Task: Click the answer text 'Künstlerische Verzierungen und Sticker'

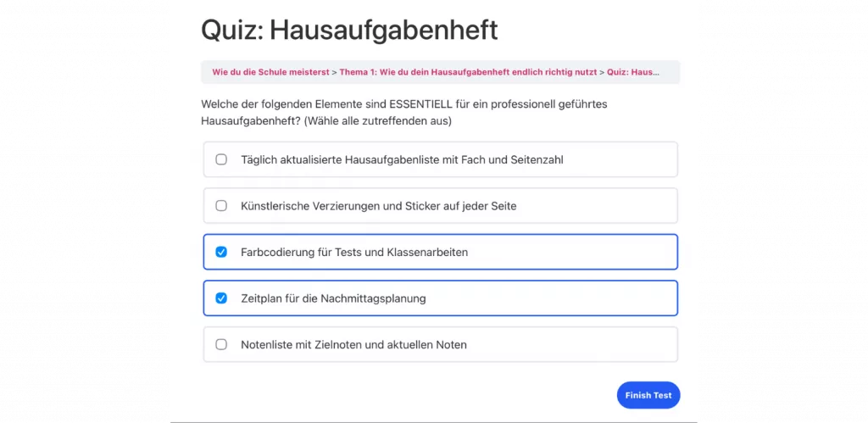Action: click(x=378, y=206)
